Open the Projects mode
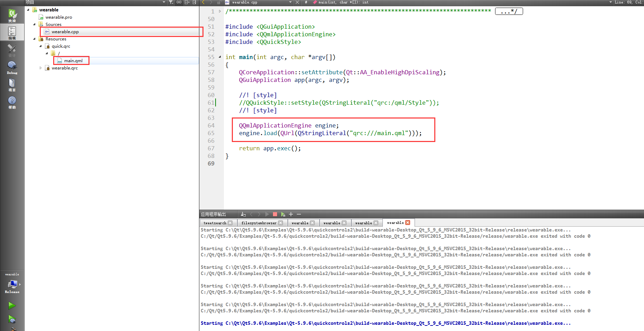644x331 pixels. tap(12, 84)
